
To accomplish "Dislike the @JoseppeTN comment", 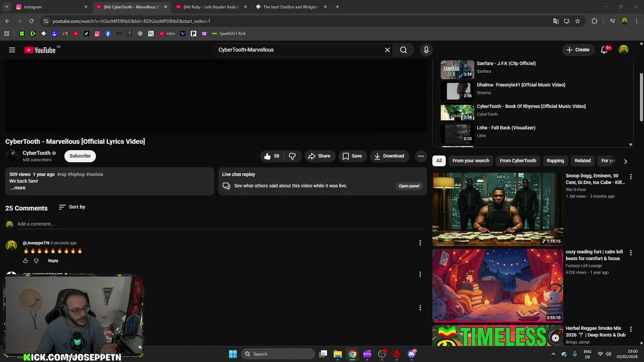I will pos(36,261).
